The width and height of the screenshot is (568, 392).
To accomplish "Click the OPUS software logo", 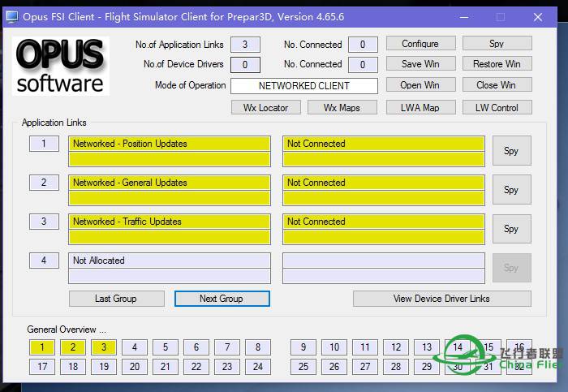I will pos(61,66).
